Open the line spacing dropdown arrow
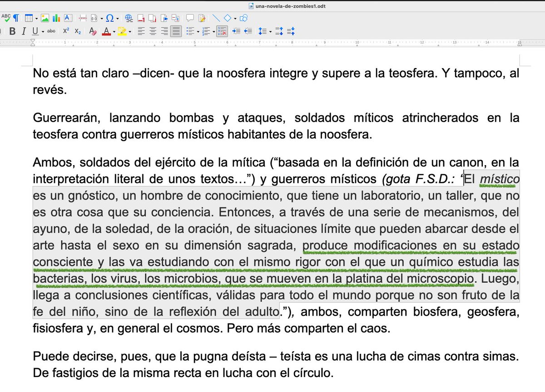Image resolution: width=545 pixels, height=392 pixels. [270, 31]
